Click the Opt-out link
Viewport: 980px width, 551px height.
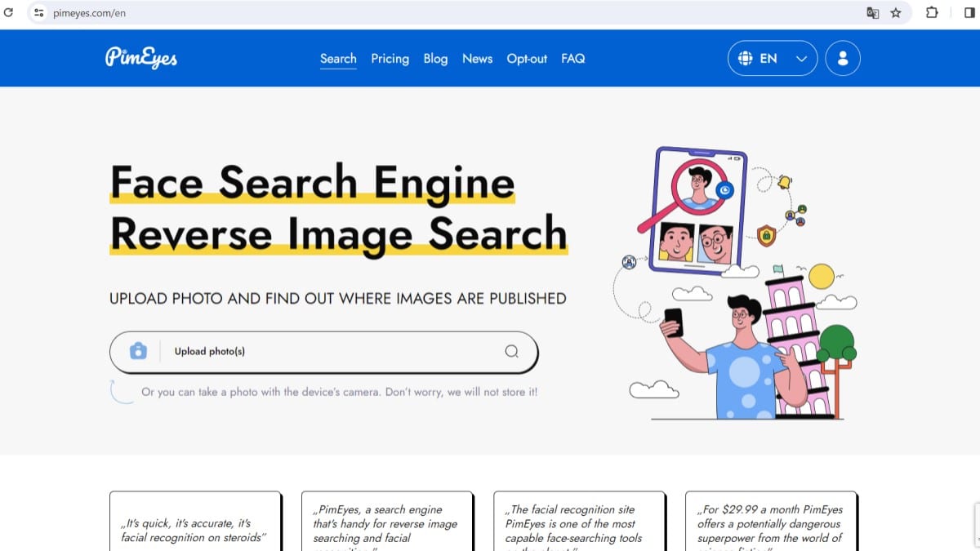[x=527, y=59]
